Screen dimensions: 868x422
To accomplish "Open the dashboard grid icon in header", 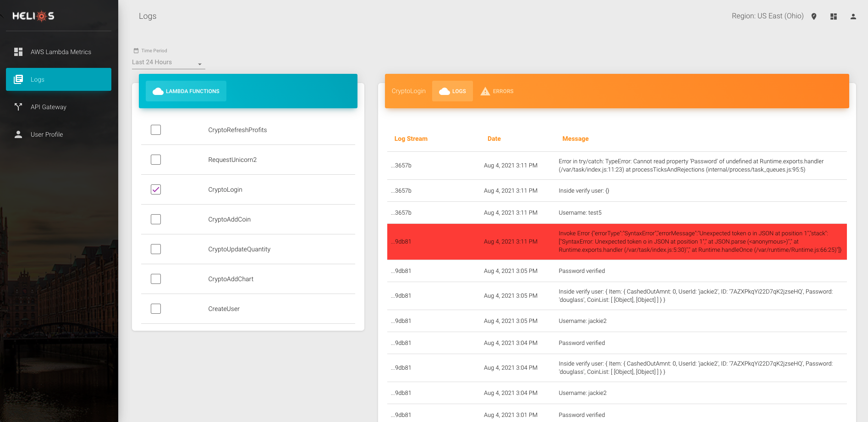I will tap(834, 17).
